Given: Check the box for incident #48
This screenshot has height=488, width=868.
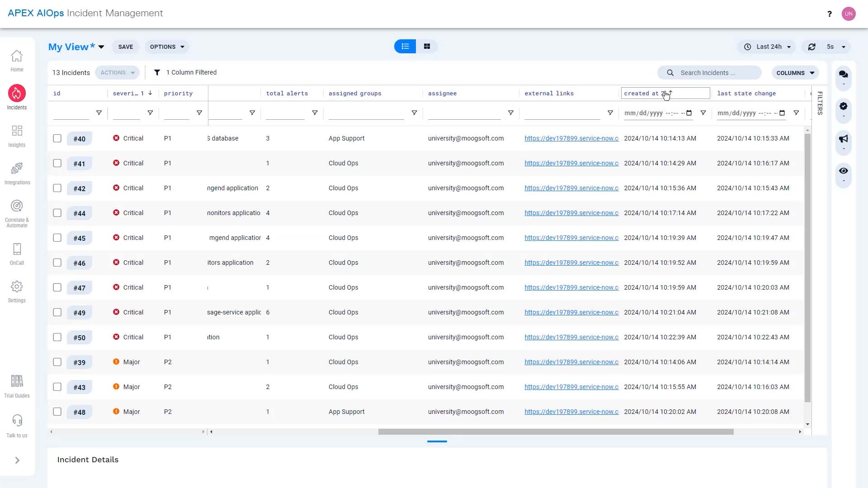Looking at the screenshot, I should click(x=57, y=412).
